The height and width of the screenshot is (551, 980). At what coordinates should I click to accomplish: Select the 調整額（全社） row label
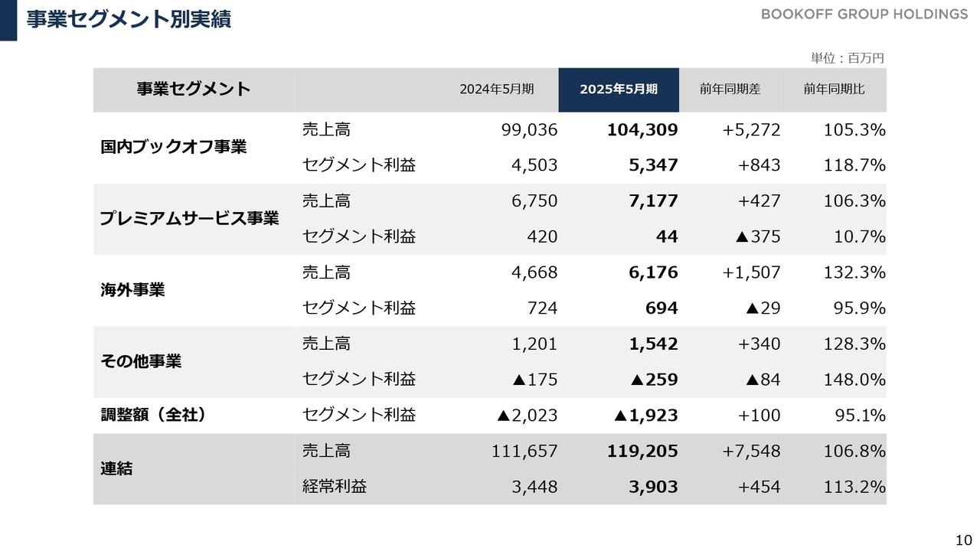pyautogui.click(x=154, y=415)
